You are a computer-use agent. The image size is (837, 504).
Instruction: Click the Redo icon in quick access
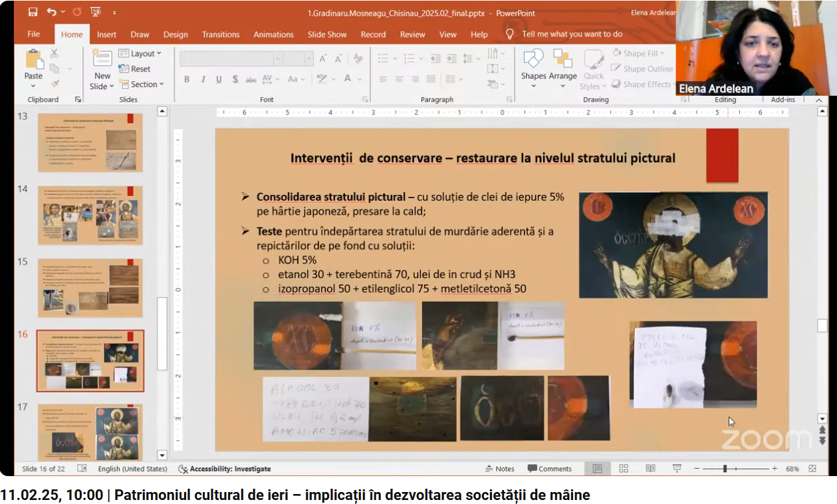(x=76, y=12)
